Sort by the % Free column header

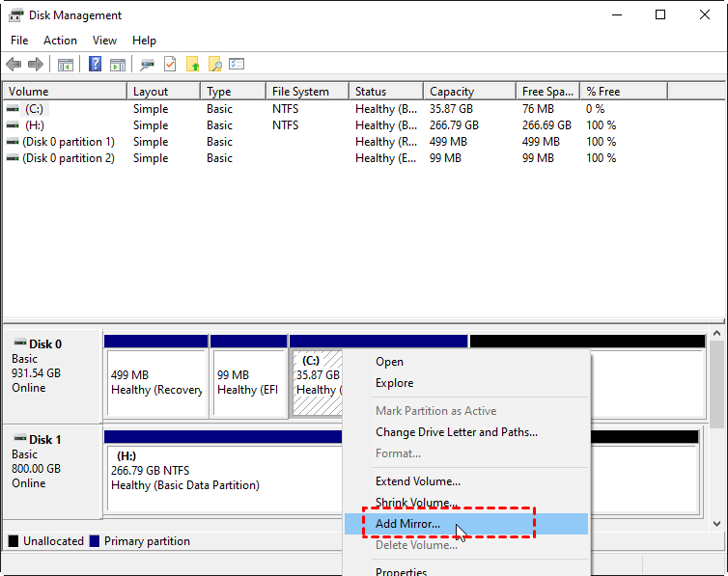pos(624,92)
